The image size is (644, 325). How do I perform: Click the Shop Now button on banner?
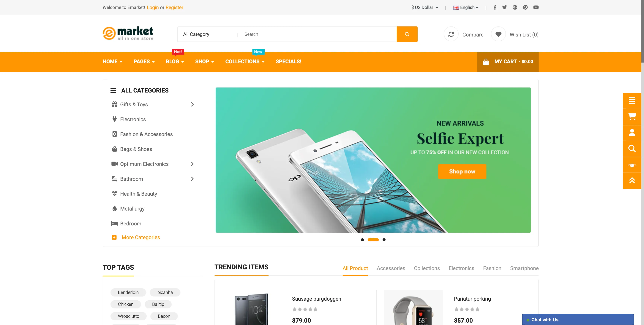[462, 172]
